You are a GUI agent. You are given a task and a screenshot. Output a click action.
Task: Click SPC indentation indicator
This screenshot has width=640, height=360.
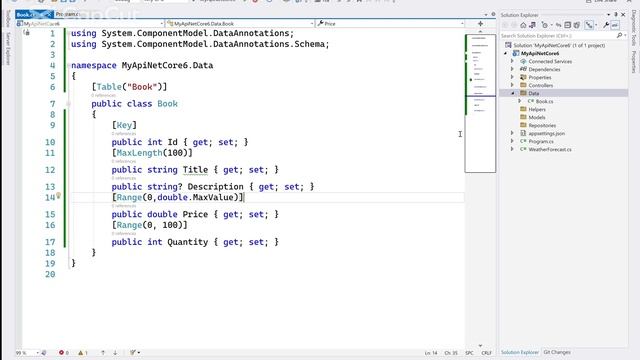point(469,353)
